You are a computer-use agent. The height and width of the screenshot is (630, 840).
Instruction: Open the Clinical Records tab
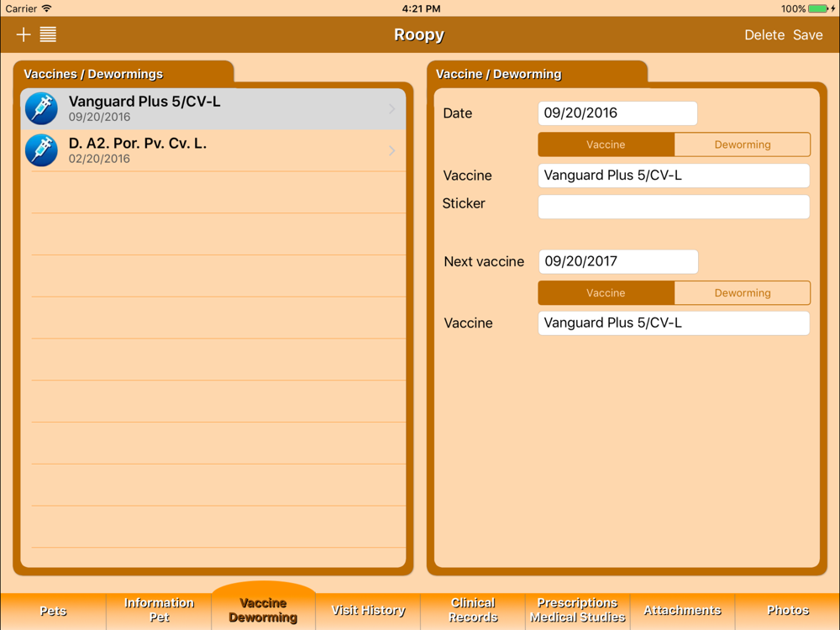473,611
